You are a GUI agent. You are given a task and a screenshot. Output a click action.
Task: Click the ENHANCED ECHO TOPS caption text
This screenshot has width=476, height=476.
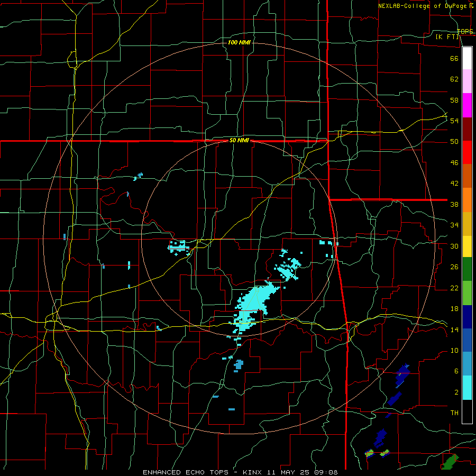point(187,472)
